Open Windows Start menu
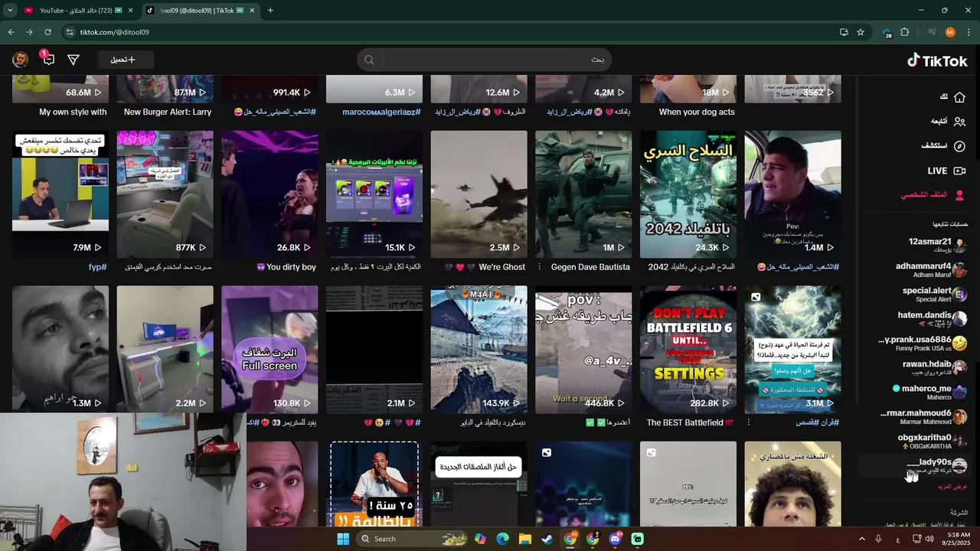This screenshot has width=980, height=551. [x=343, y=539]
